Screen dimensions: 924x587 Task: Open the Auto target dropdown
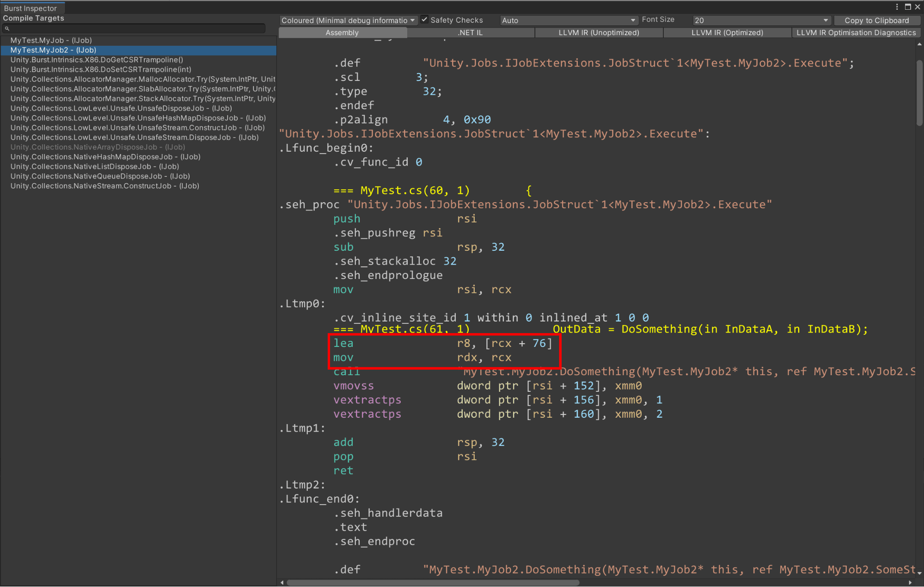(569, 20)
